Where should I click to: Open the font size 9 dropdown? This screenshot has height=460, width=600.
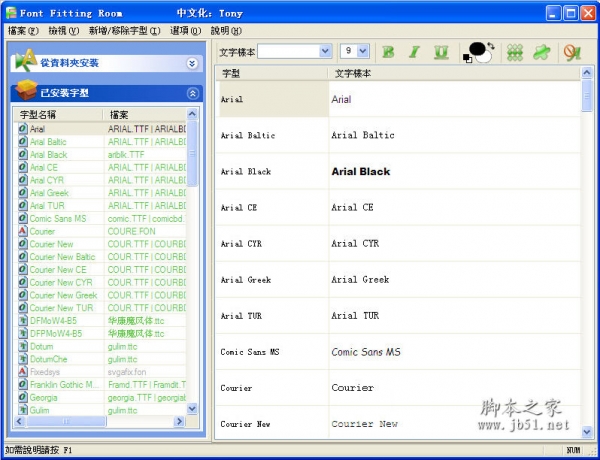(x=363, y=51)
